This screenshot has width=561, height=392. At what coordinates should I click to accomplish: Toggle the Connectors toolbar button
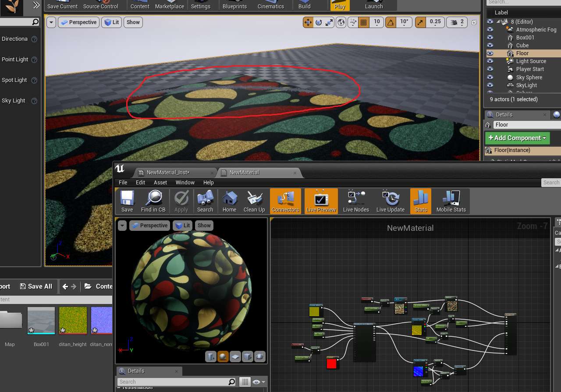click(285, 201)
